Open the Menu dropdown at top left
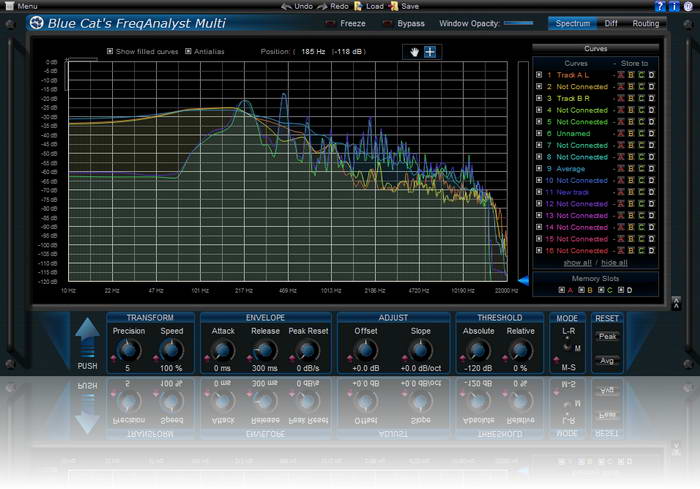This screenshot has height=489, width=700. coord(20,6)
